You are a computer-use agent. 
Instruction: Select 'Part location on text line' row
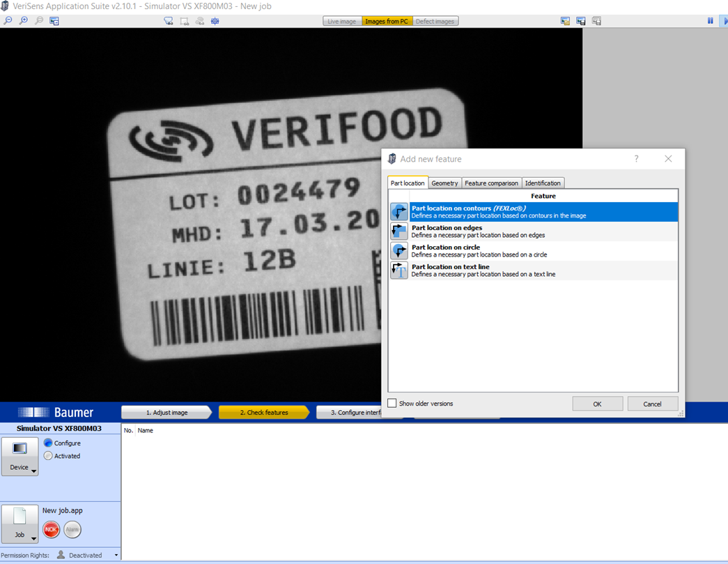[534, 270]
